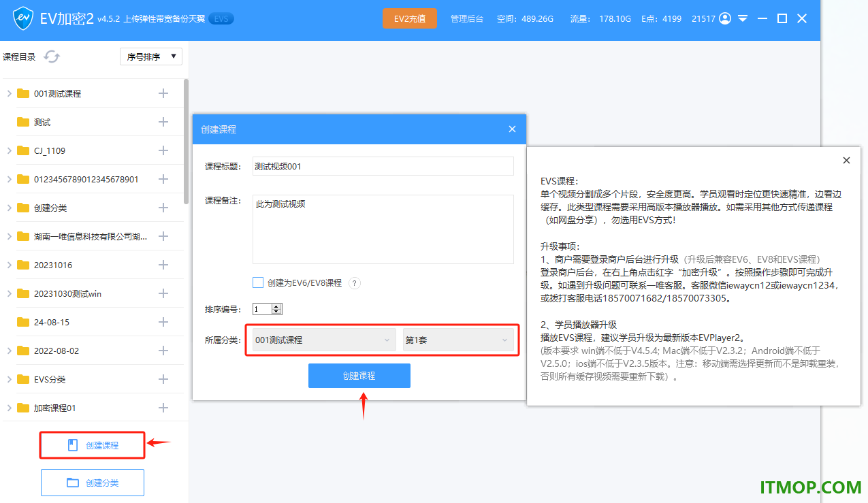Open the 第1套 subcategory dropdown

click(x=458, y=340)
